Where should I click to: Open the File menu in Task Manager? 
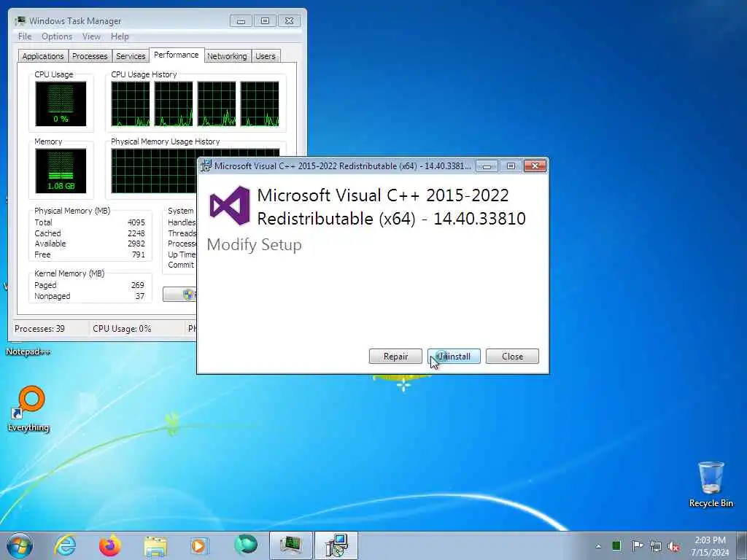tap(25, 36)
